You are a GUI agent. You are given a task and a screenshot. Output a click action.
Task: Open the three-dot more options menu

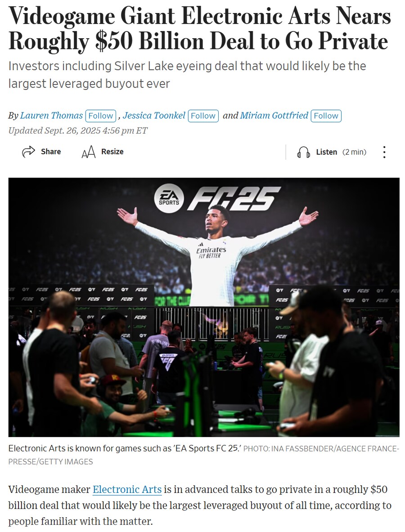tap(384, 152)
